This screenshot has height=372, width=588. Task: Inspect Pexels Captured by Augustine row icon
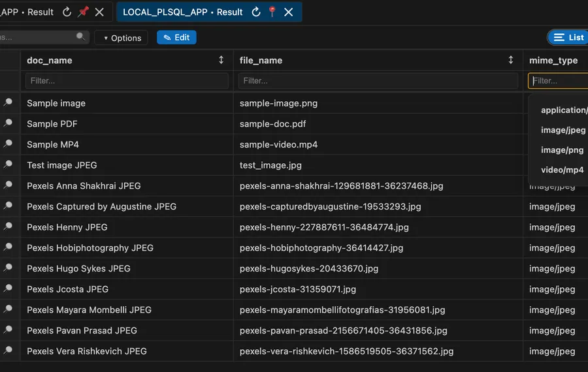(8, 206)
